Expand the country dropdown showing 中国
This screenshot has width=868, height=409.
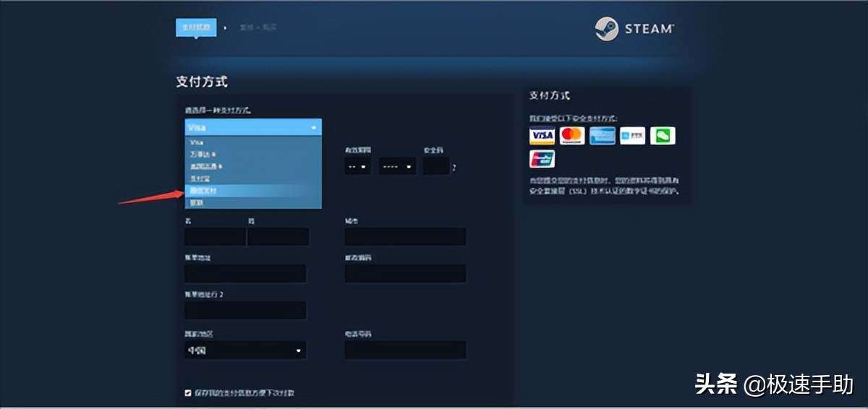coord(245,350)
